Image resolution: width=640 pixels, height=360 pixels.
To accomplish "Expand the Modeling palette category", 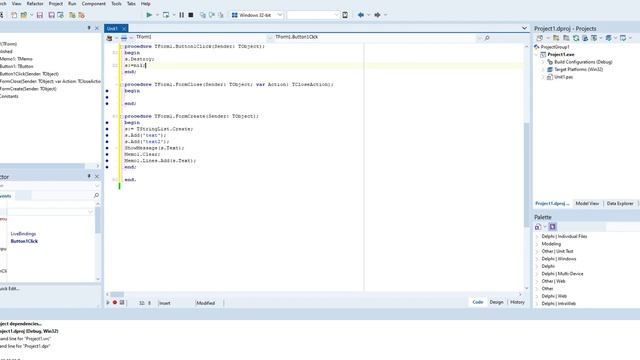I will click(x=537, y=244).
